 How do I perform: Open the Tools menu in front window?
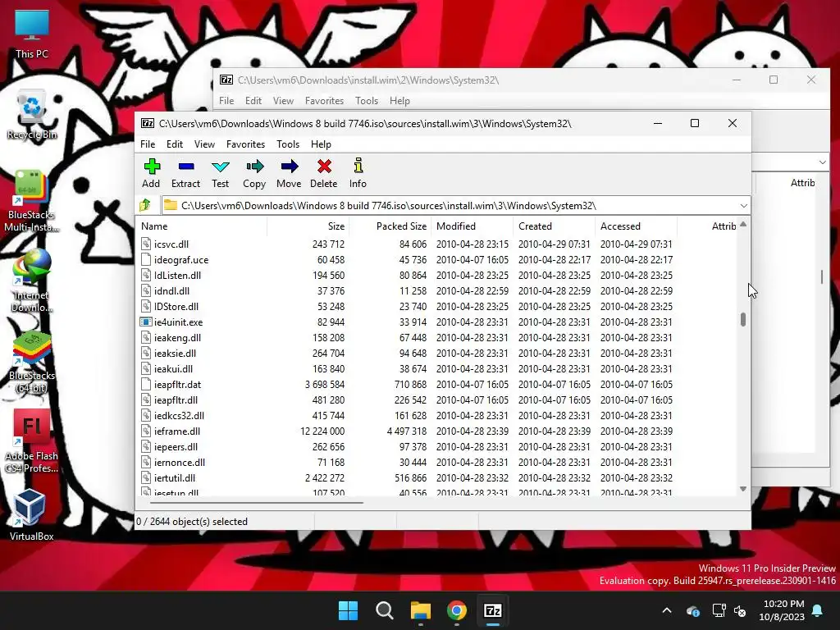point(288,144)
